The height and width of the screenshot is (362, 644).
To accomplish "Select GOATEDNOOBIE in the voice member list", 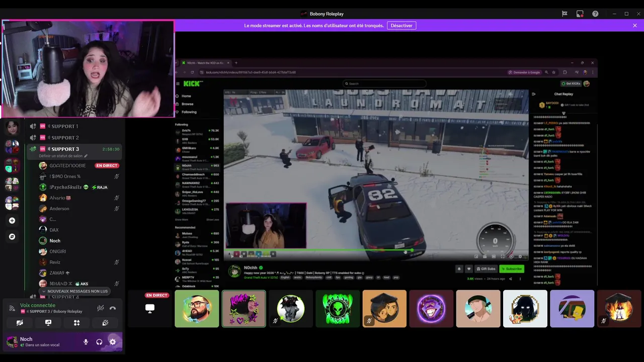I will pyautogui.click(x=67, y=165).
